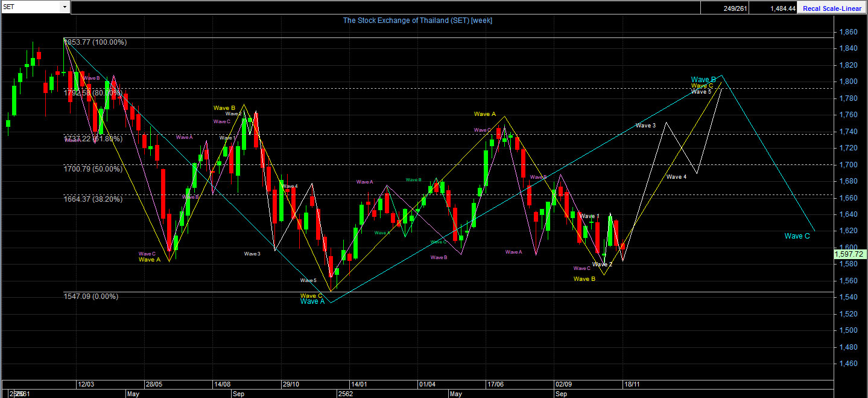Image resolution: width=868 pixels, height=398 pixels.
Task: Click the 1,720 price axis label
Action: (847, 148)
